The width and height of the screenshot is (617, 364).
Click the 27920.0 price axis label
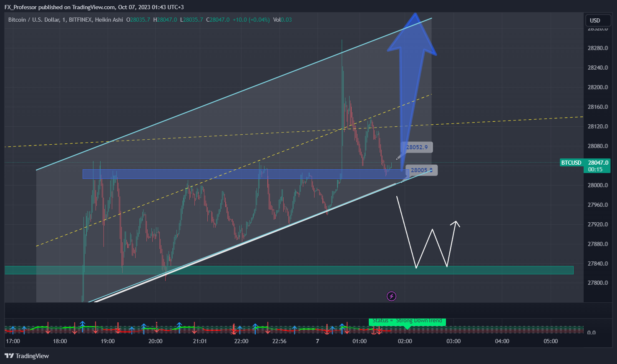[598, 224]
